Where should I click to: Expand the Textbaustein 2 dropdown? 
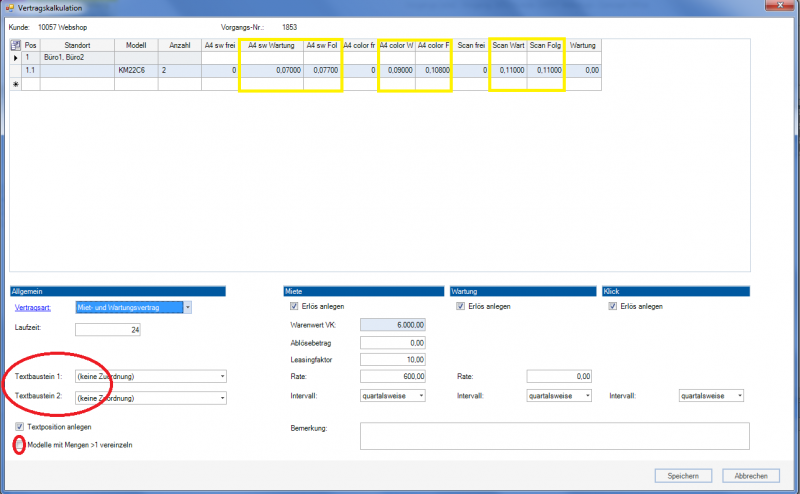(x=222, y=398)
